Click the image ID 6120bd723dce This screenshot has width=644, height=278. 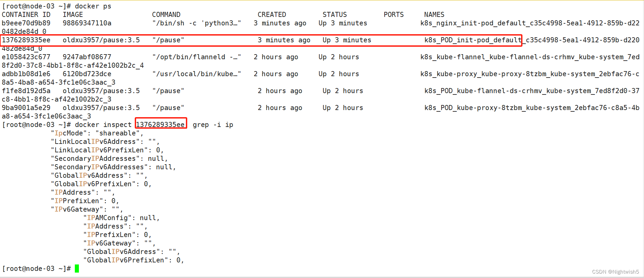pos(87,74)
